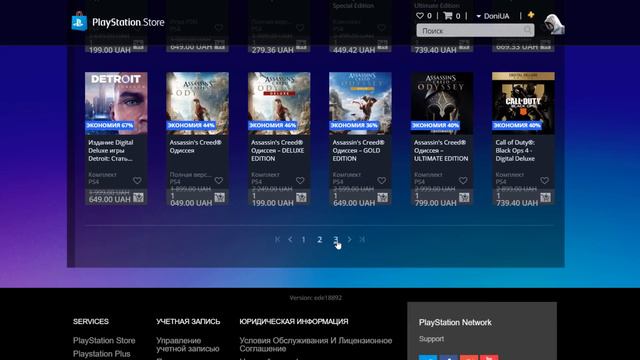
Task: Wishlist Assassin's Creed Odyssey Gold Edition
Action: pos(382,180)
